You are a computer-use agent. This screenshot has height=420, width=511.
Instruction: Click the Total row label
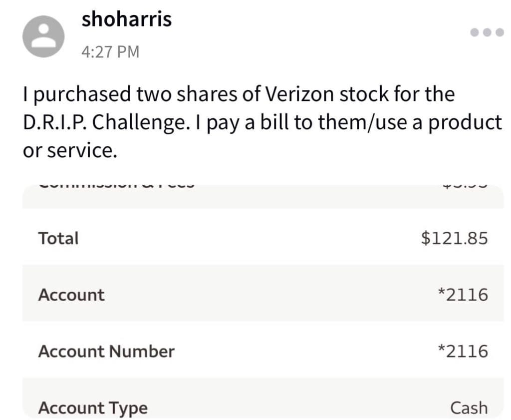click(58, 238)
